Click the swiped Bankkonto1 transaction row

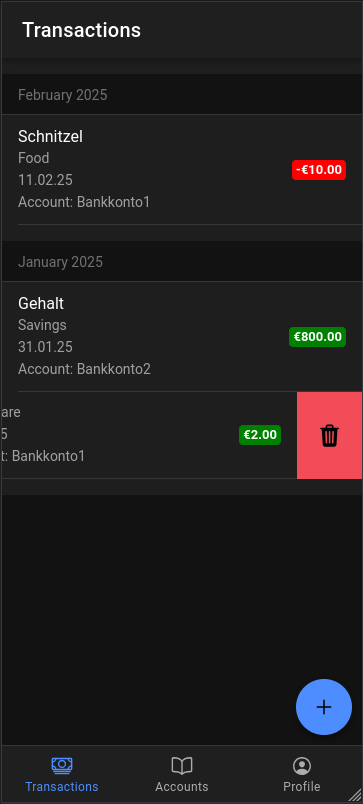149,435
